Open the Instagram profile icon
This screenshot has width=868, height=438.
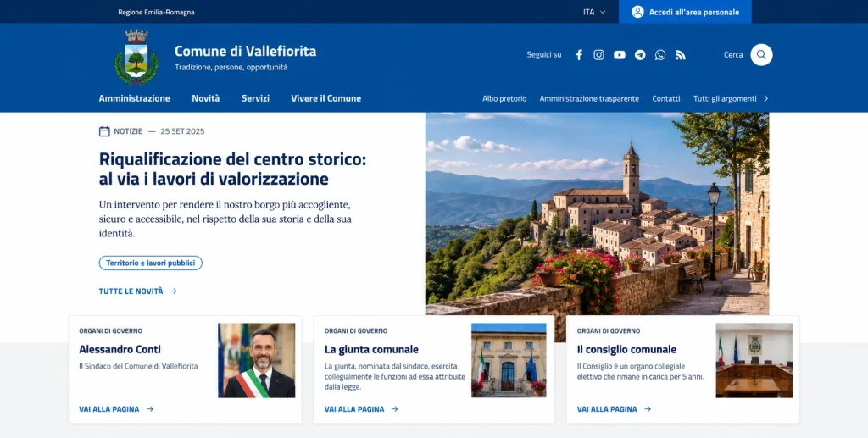point(599,55)
